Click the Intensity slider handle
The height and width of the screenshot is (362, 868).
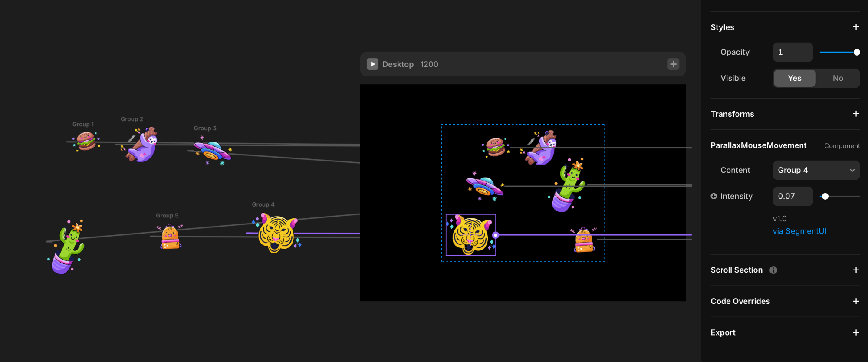(825, 196)
